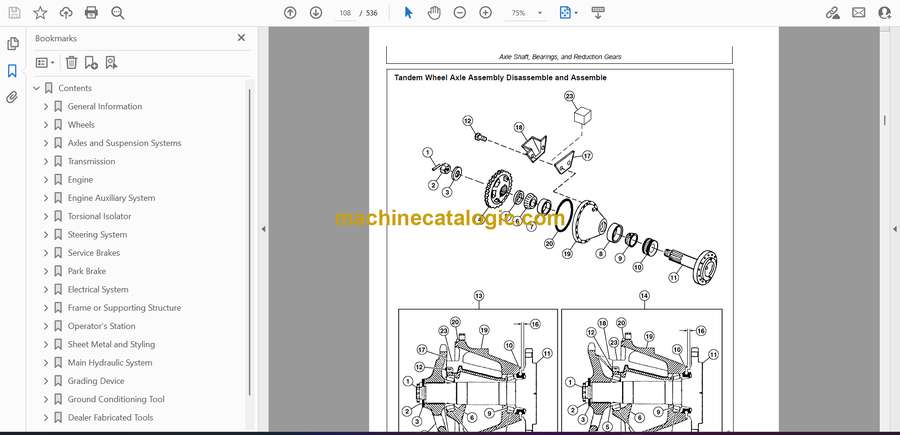The height and width of the screenshot is (435, 900).
Task: Open the account profile icon
Action: [x=885, y=13]
